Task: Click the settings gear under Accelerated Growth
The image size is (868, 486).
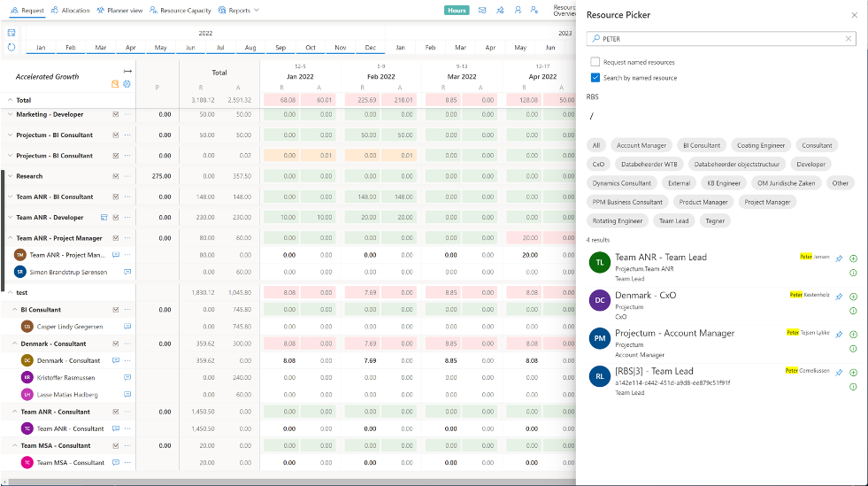Action: [127, 84]
